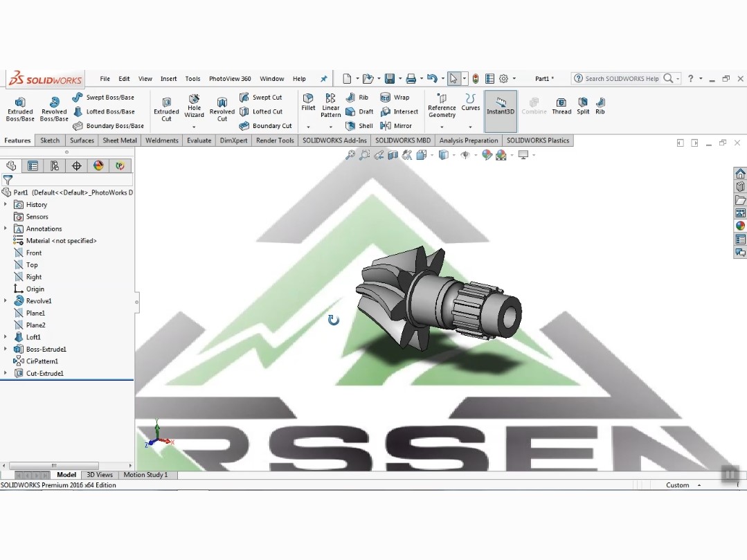Select the CirPattern1 feature
The height and width of the screenshot is (560, 747).
[36, 361]
